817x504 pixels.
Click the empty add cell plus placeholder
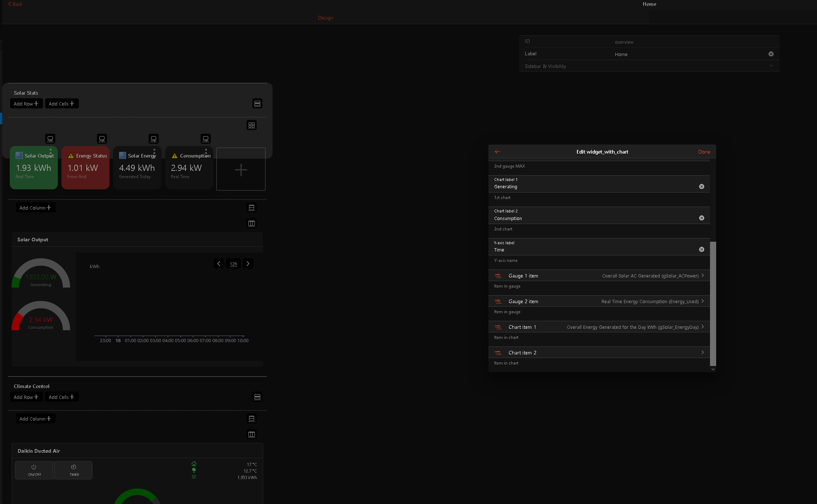pyautogui.click(x=241, y=169)
